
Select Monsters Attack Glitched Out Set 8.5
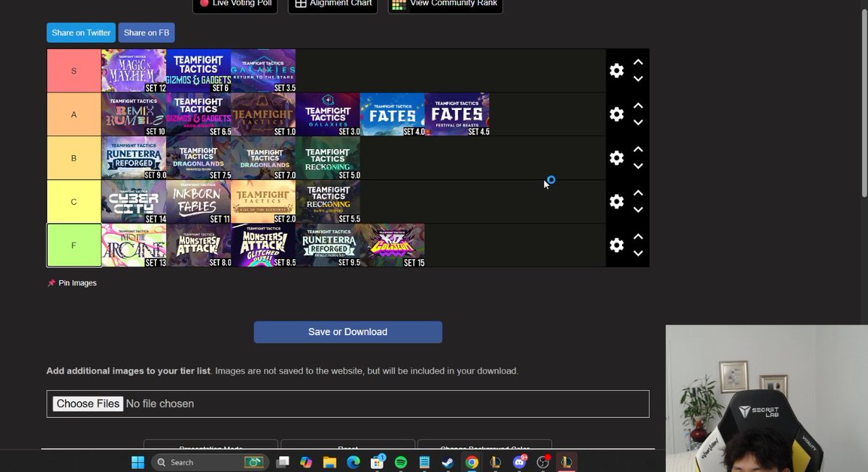[x=263, y=245]
